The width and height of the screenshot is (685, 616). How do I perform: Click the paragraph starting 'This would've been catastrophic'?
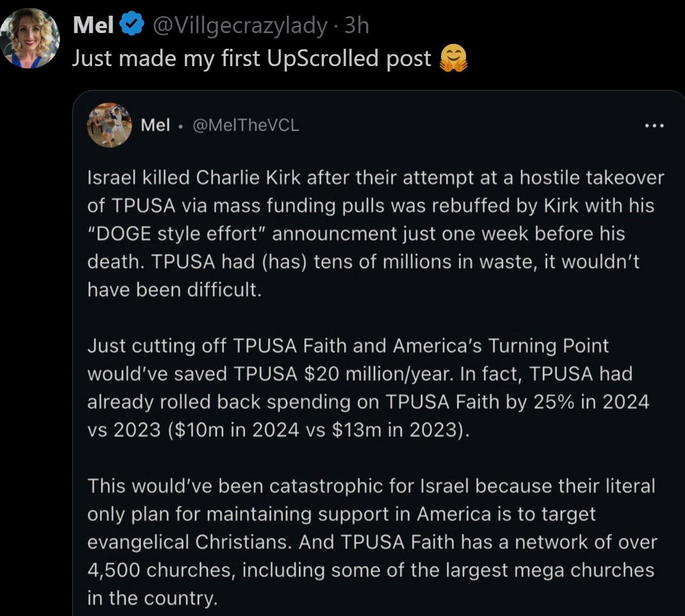click(372, 542)
